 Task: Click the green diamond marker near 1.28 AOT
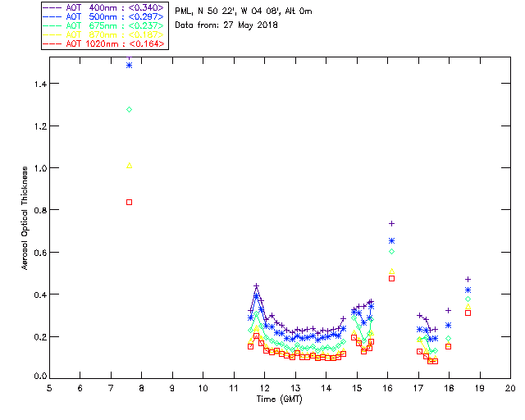(x=130, y=110)
